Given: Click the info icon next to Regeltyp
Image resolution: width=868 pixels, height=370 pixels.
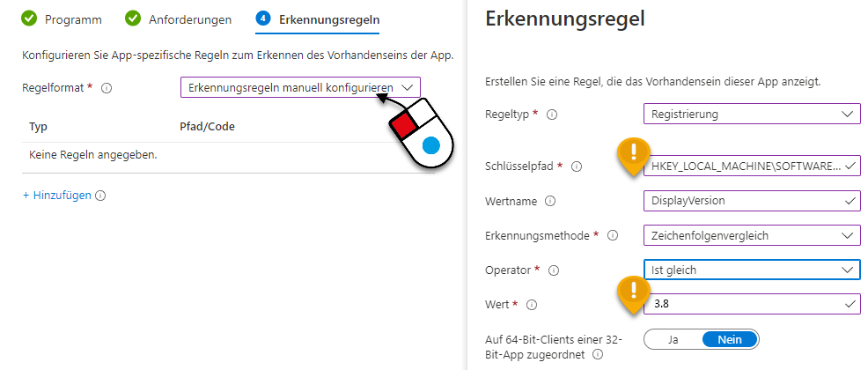Looking at the screenshot, I should (x=551, y=115).
